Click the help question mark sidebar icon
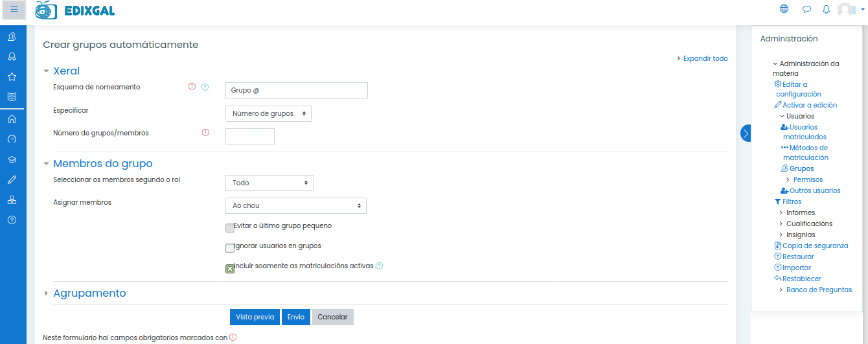Viewport: 868px width, 344px height. (12, 220)
